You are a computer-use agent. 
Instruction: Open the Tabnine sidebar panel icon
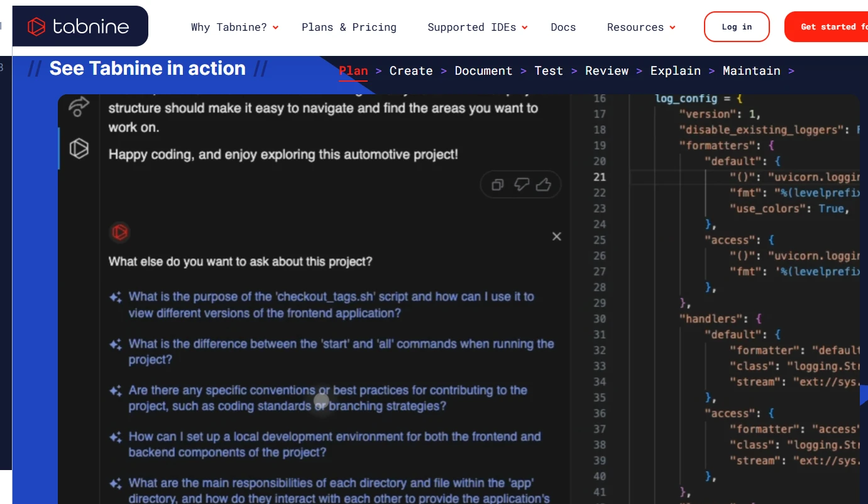point(79,149)
